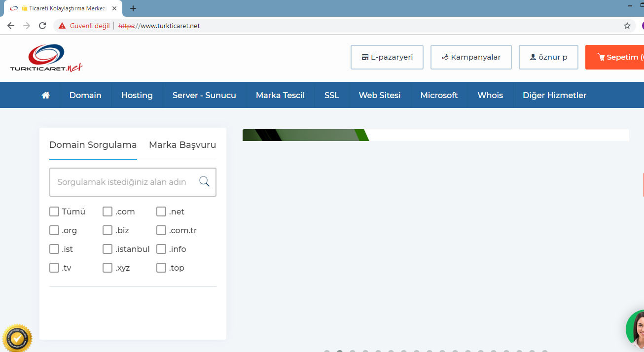Viewport: 644px width, 352px height.
Task: Check the .ist extension checkbox
Action: coord(54,249)
